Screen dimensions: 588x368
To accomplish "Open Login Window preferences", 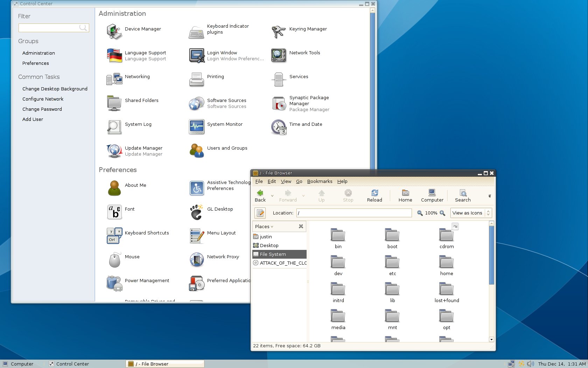I will click(226, 56).
